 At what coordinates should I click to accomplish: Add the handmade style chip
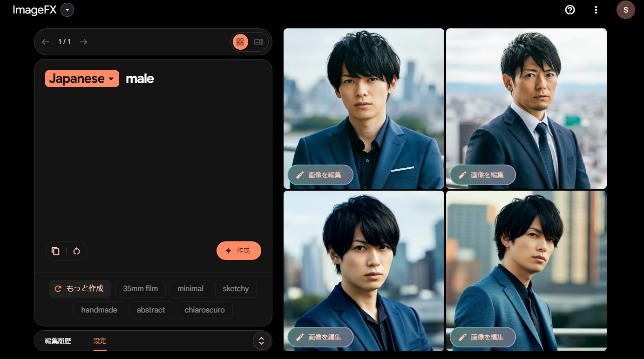99,310
